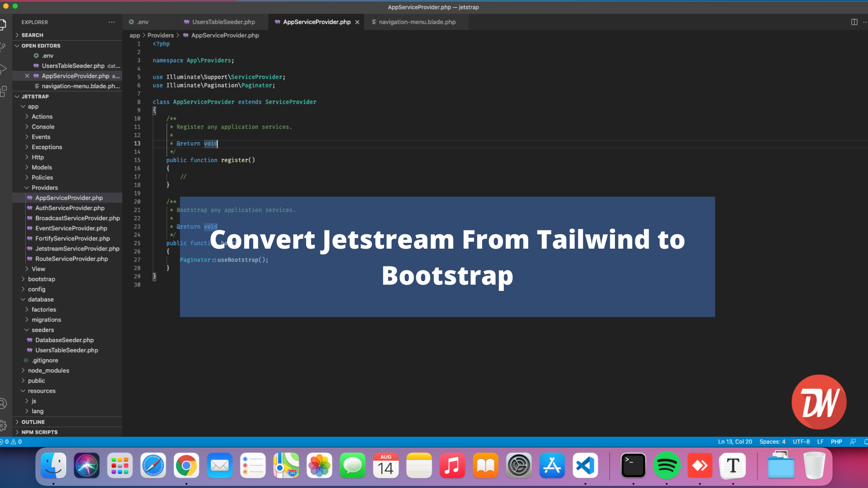The image size is (868, 488).
Task: Change indentation via Spaces: 4
Action: tap(772, 442)
